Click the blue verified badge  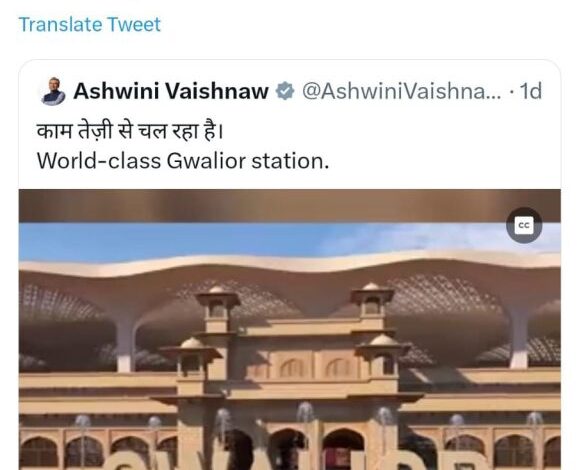(x=285, y=91)
